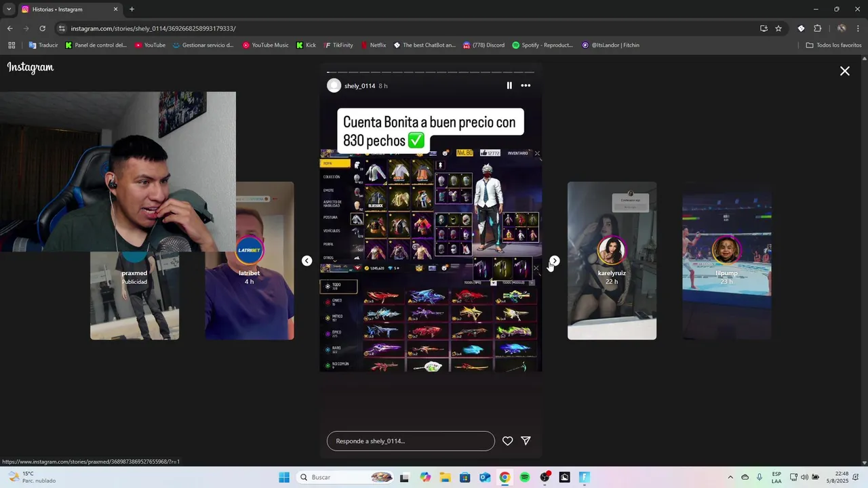Open File Explorer from the taskbar
The width and height of the screenshot is (868, 488).
pyautogui.click(x=445, y=477)
